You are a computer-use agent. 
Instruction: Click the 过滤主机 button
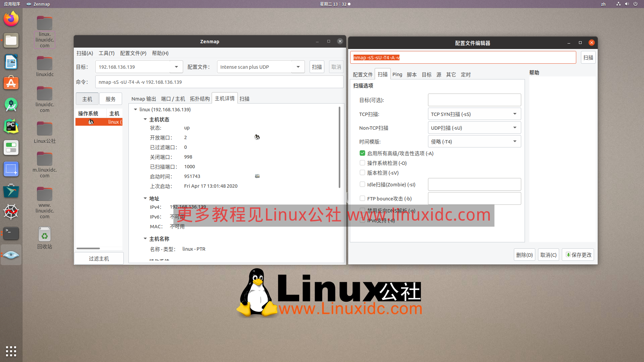99,258
